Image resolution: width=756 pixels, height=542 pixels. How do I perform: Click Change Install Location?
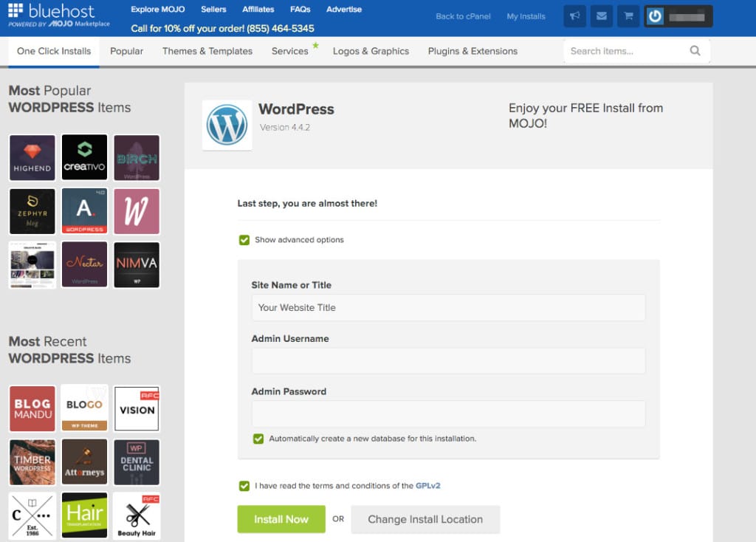pos(425,519)
